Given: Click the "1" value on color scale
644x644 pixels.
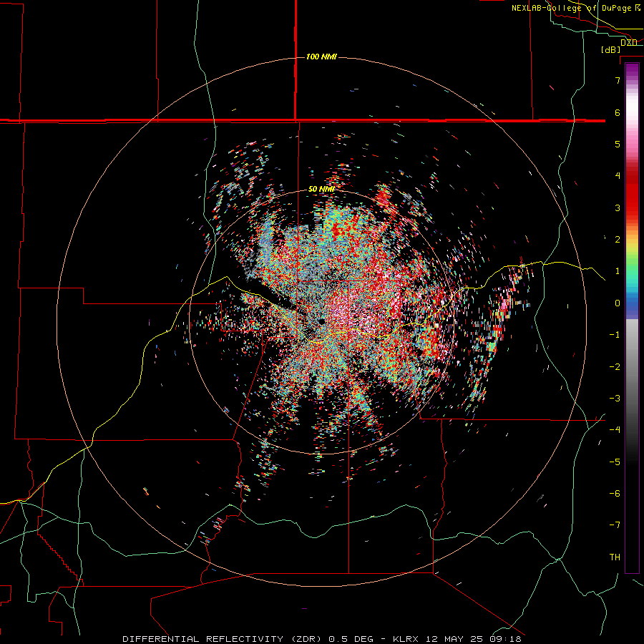Looking at the screenshot, I should point(618,271).
